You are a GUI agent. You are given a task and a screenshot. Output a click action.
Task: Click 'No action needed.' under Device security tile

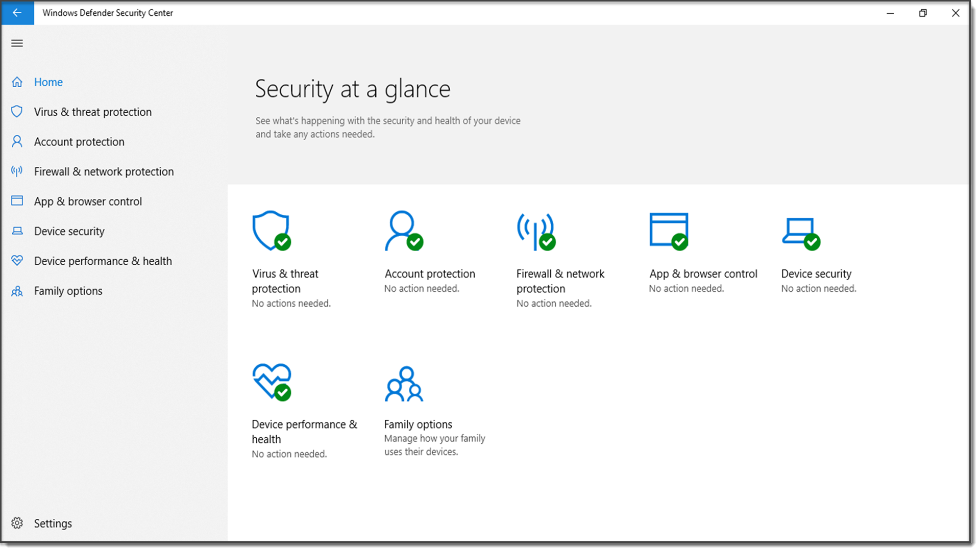tap(819, 289)
